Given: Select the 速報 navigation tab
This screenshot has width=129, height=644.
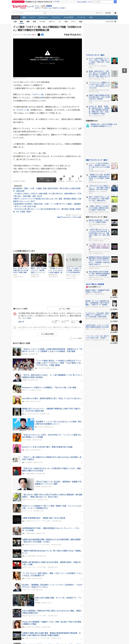Looking at the screenshot, I should click(x=24, y=17).
